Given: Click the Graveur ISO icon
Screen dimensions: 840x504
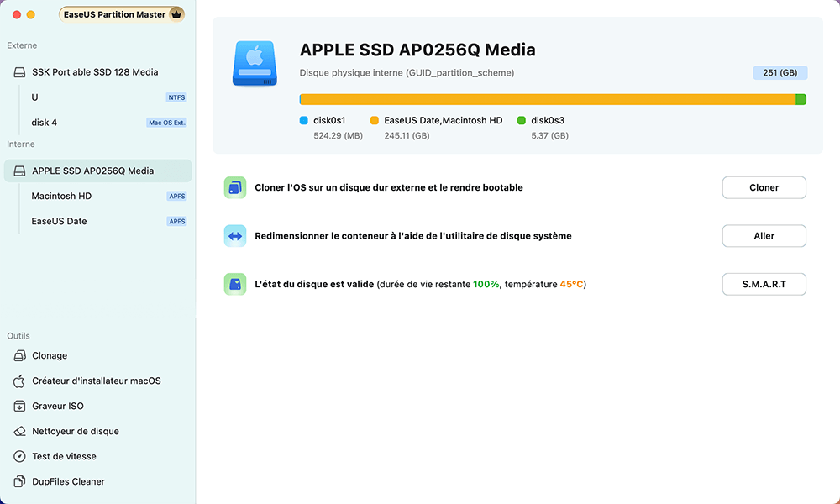Looking at the screenshot, I should [19, 406].
